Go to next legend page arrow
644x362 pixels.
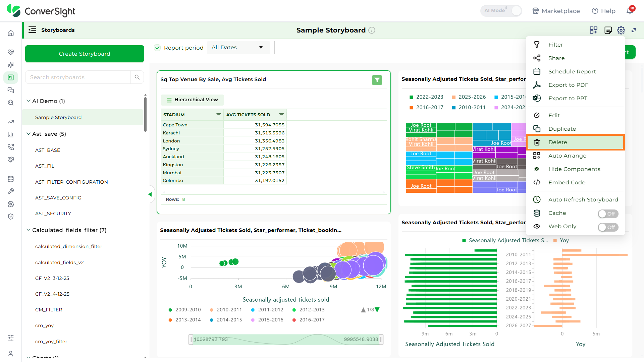[x=377, y=310]
